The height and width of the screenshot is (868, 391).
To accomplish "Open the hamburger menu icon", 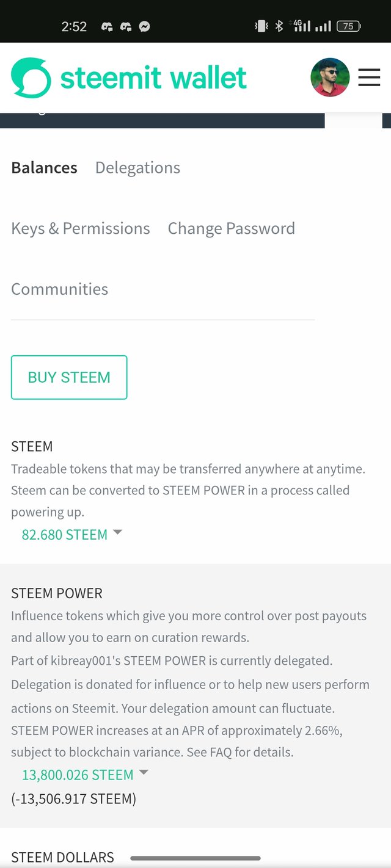I will pyautogui.click(x=369, y=78).
